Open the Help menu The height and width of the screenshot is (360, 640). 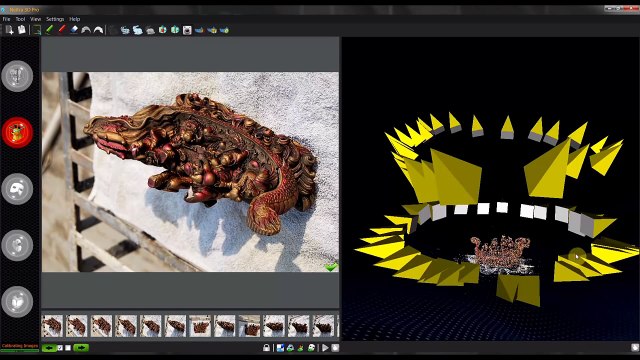pyautogui.click(x=74, y=19)
